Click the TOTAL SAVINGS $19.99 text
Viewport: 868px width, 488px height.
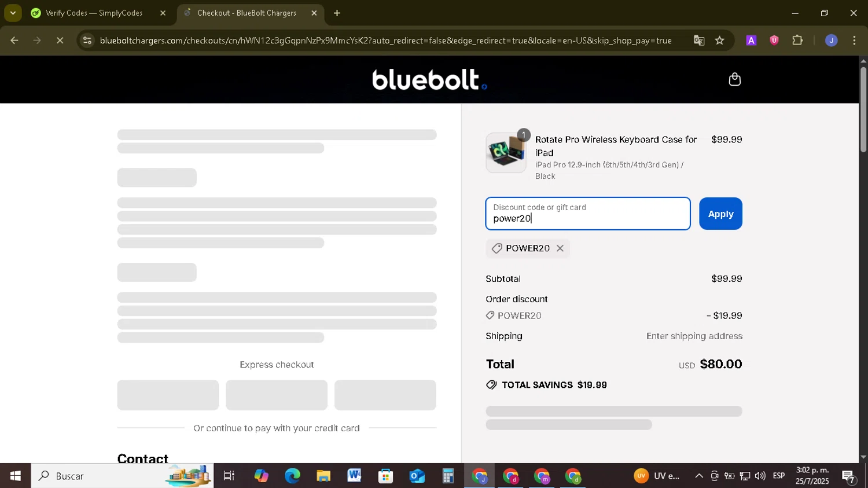554,385
